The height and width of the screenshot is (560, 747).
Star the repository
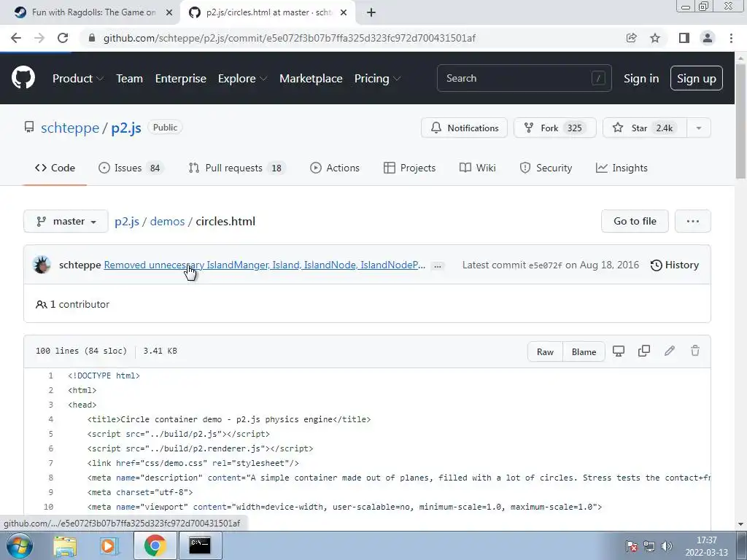[645, 128]
